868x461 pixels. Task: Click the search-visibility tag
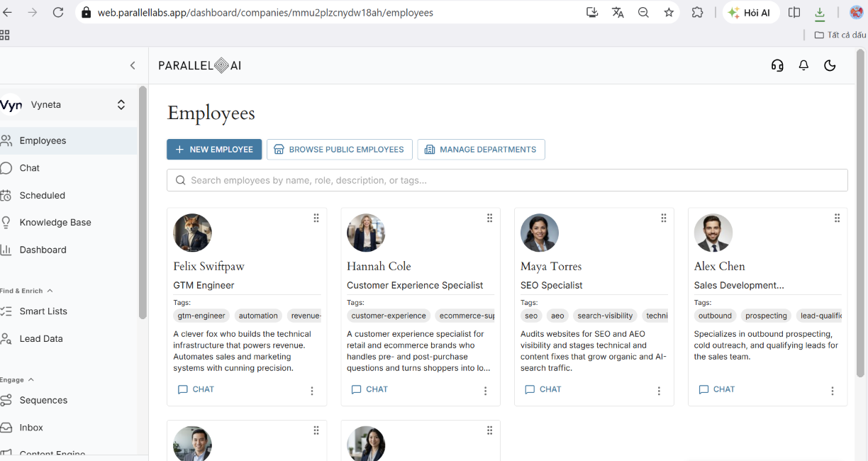coord(605,316)
